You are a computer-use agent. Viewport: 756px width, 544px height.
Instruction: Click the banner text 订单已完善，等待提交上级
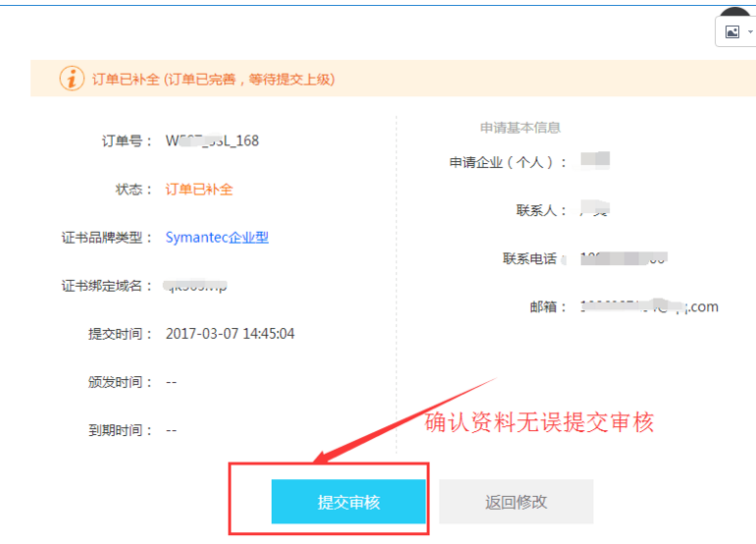click(x=248, y=79)
